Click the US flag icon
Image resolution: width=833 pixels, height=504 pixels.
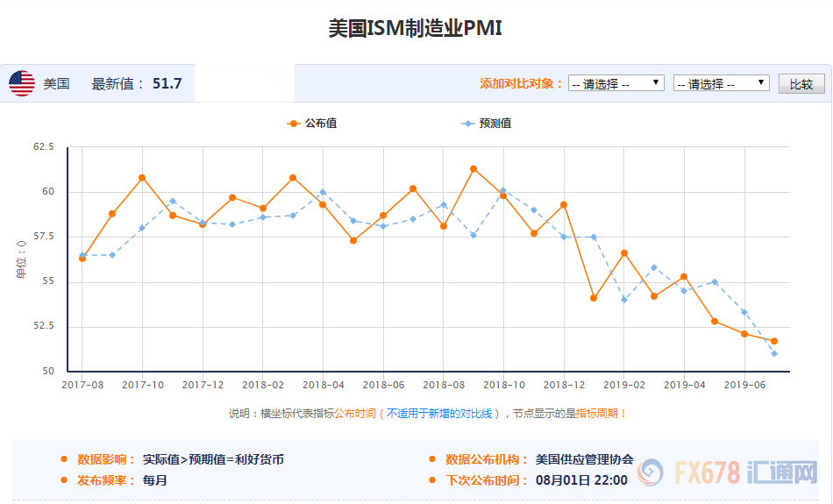(22, 83)
